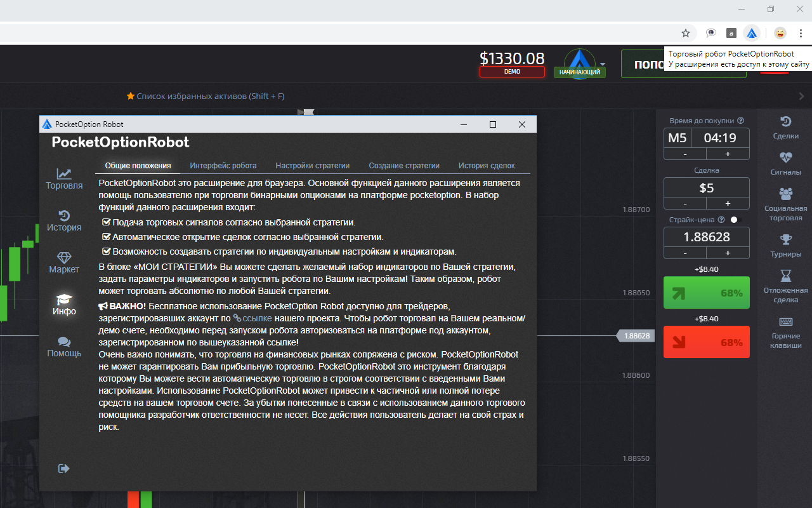Decrease trade amount $5 with minus
The width and height of the screenshot is (812, 508).
(x=685, y=204)
